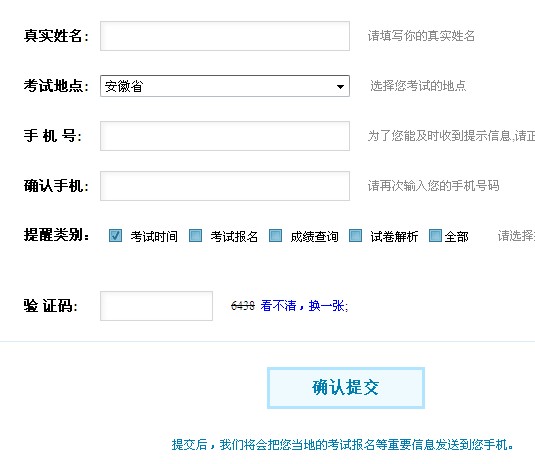Focus the 手机号 input box
The image size is (535, 464).
(x=225, y=136)
